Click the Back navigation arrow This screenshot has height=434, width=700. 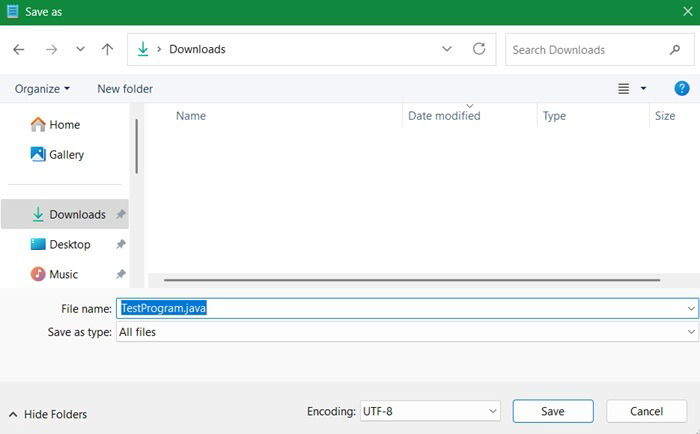(19, 49)
